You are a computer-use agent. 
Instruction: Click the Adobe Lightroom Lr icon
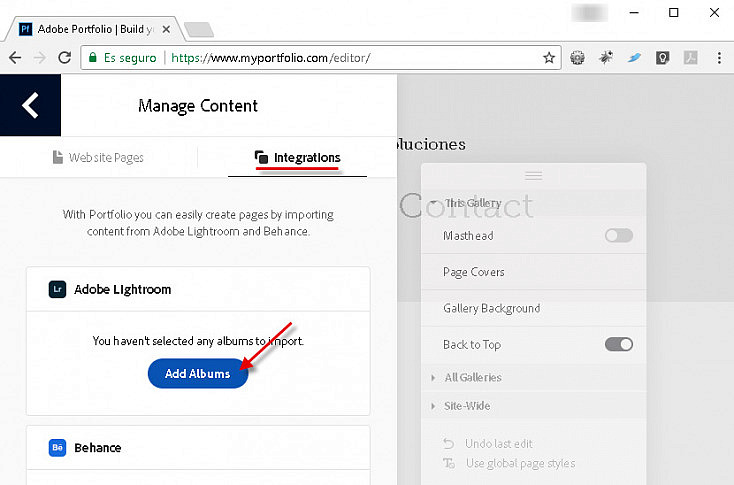[x=57, y=289]
